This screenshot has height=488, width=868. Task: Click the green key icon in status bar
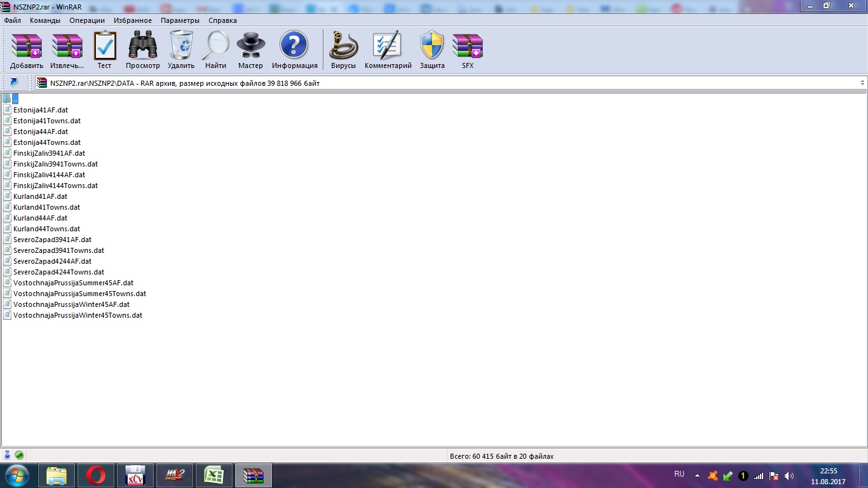[19, 455]
